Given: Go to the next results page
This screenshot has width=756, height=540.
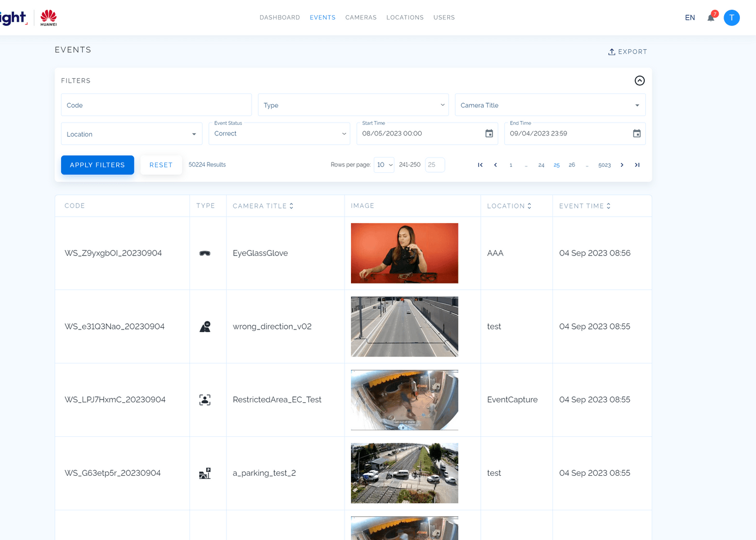Looking at the screenshot, I should (x=622, y=165).
